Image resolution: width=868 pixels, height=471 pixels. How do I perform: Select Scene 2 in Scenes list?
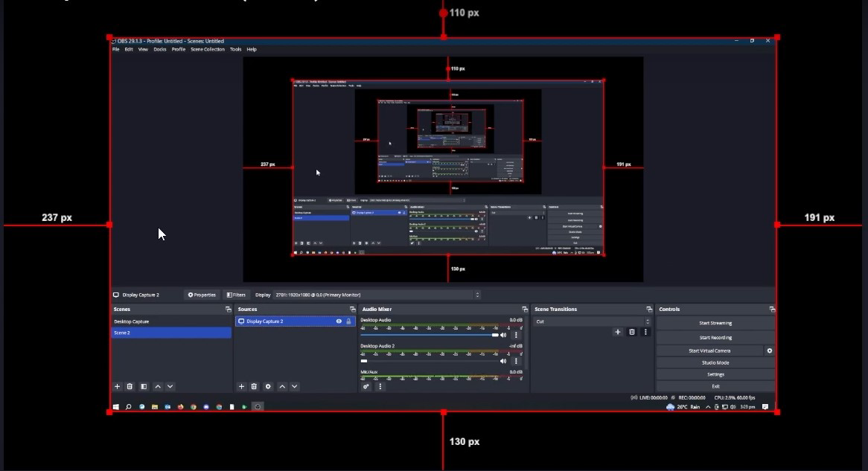[171, 333]
